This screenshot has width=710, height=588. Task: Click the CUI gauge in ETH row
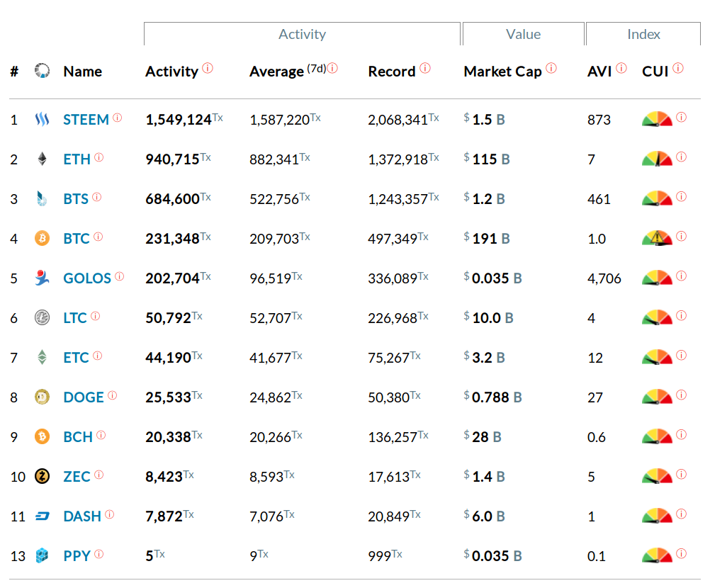[657, 159]
